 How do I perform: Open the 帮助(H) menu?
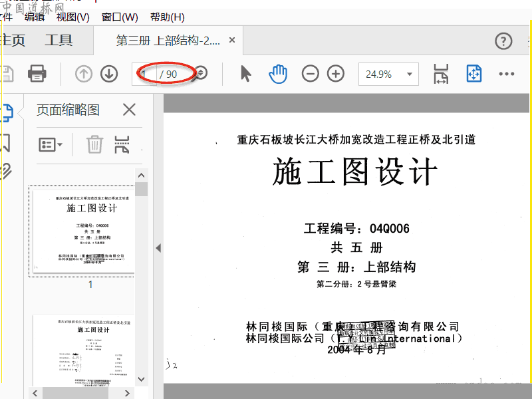click(x=168, y=17)
